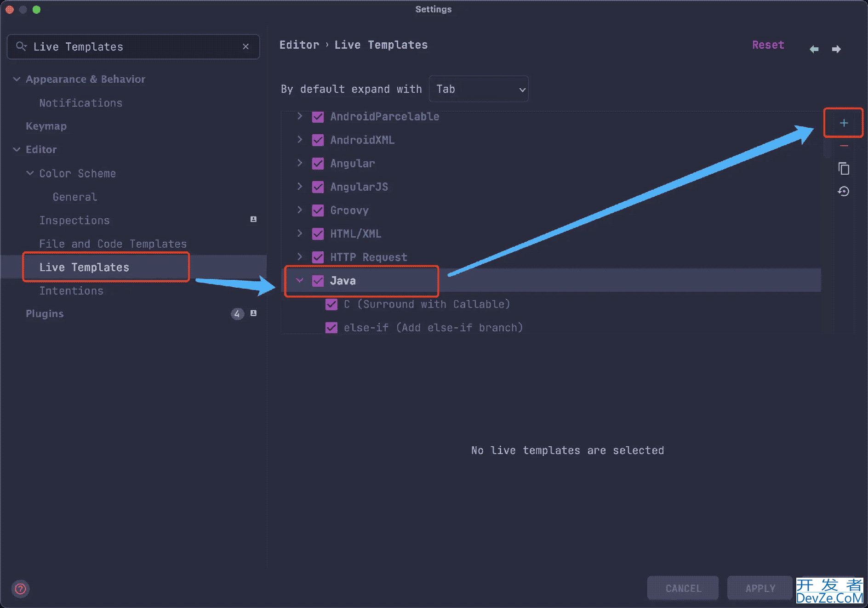Expand the AngularJS template group

coord(300,187)
